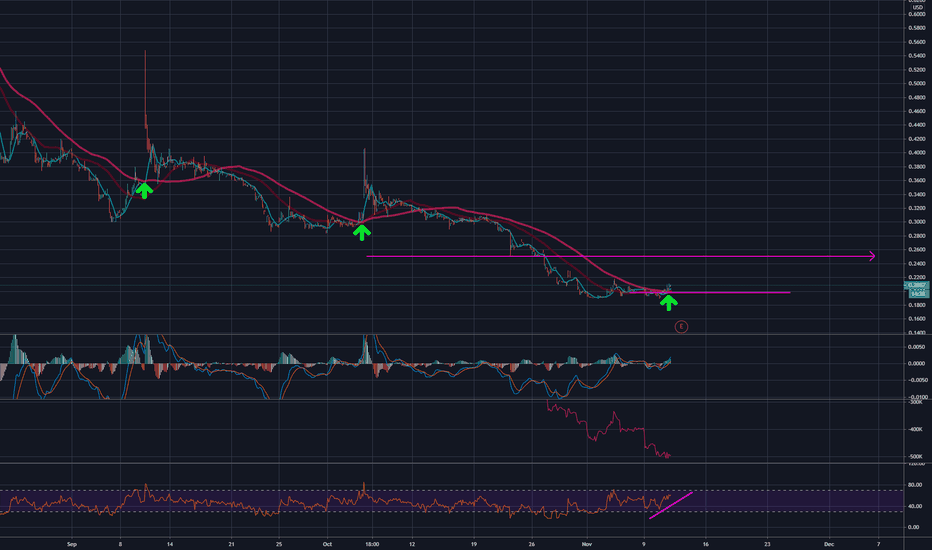This screenshot has height=550, width=932.
Task: Click the 0.1800 price axis label
Action: pyautogui.click(x=917, y=305)
